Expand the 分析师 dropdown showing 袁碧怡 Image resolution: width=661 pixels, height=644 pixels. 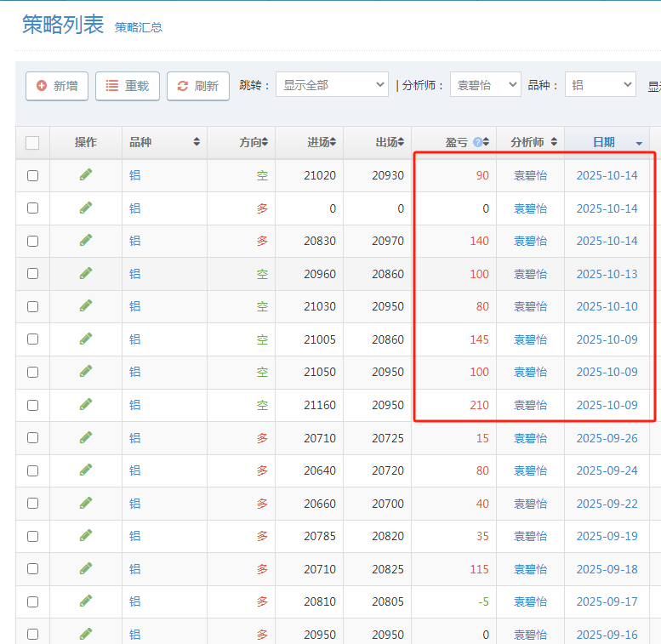click(x=485, y=85)
